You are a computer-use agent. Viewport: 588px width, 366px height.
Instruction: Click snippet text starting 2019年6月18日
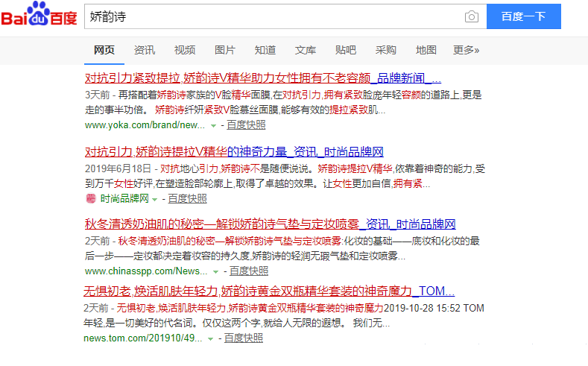285,168
